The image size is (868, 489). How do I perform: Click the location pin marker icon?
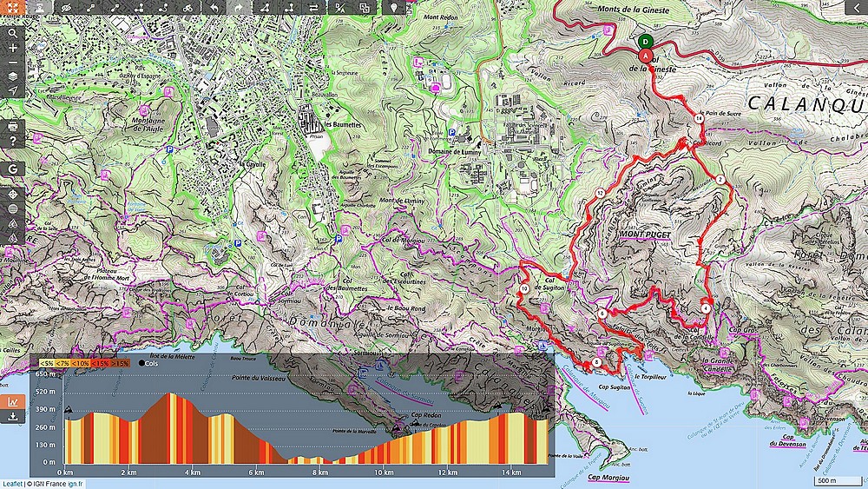(393, 7)
